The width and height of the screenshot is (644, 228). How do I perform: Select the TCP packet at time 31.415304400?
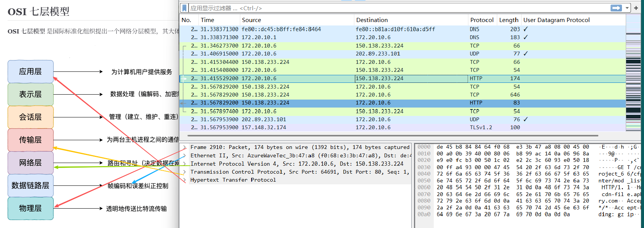coord(403,62)
